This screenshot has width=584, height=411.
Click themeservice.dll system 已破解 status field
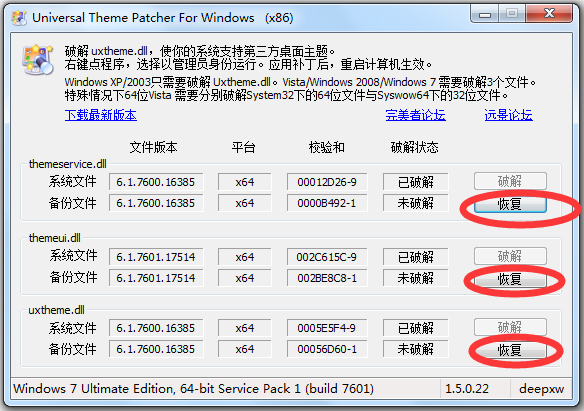click(x=416, y=182)
